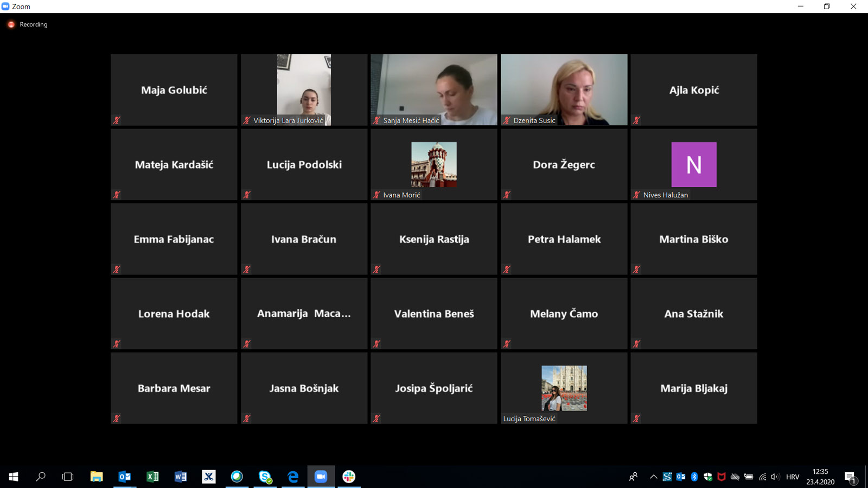Screen dimensions: 868x488
Task: Click the Anamarija Maca... name
Action: [304, 313]
